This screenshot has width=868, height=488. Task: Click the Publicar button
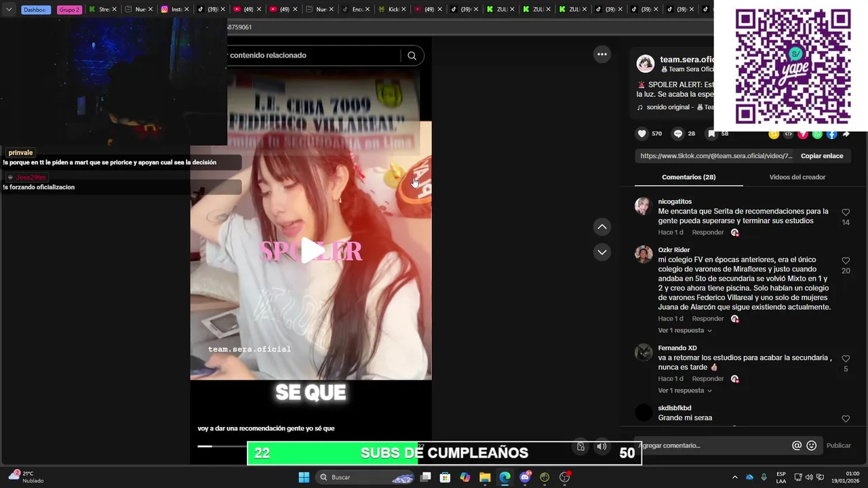coord(838,445)
